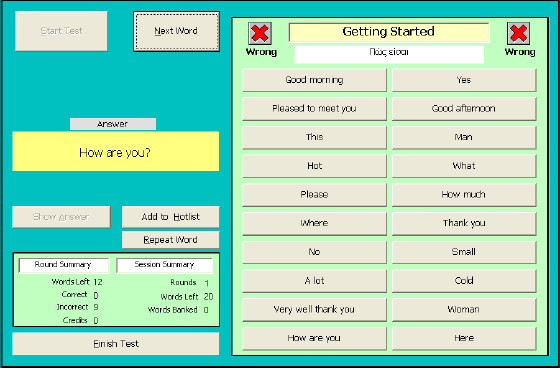
Task: Click the Session Summary heading
Action: pos(164,265)
